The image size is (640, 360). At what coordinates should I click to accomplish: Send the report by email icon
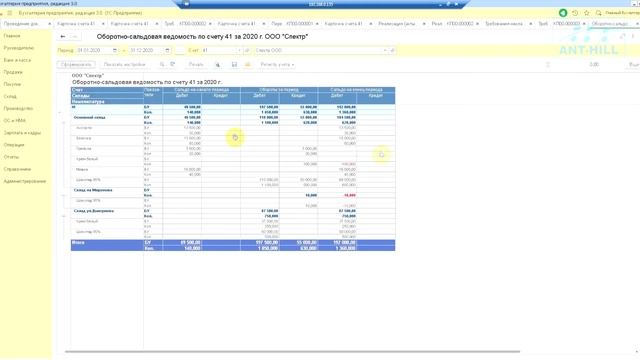(x=247, y=64)
